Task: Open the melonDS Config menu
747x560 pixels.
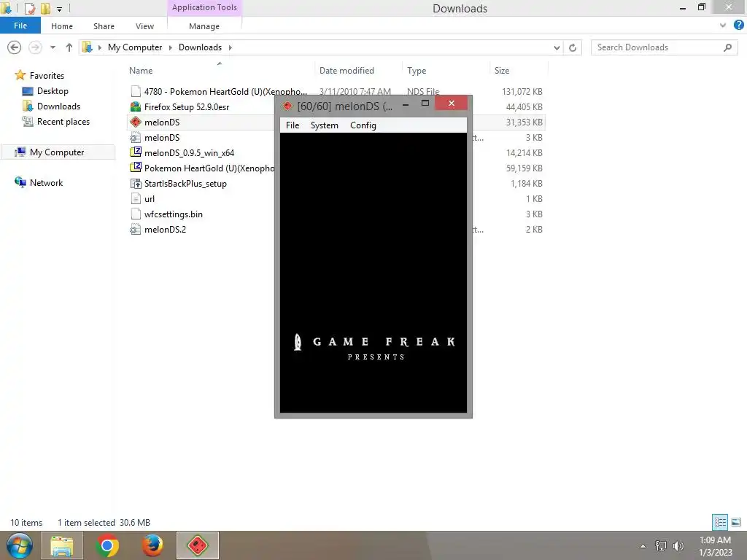Action: point(363,125)
